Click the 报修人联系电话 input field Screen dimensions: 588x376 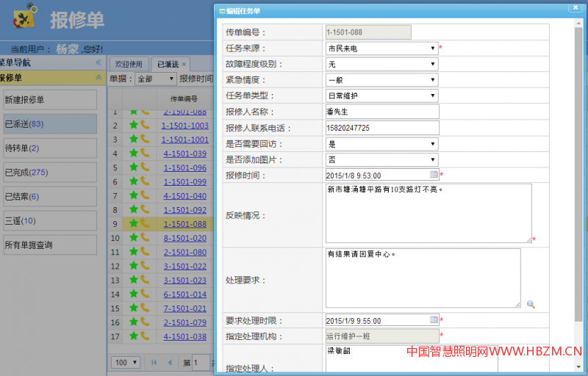382,128
